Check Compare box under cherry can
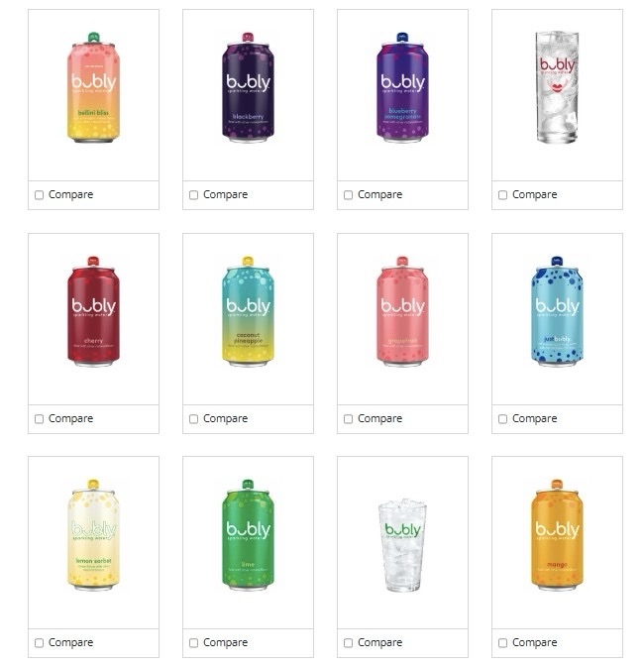 (x=39, y=419)
